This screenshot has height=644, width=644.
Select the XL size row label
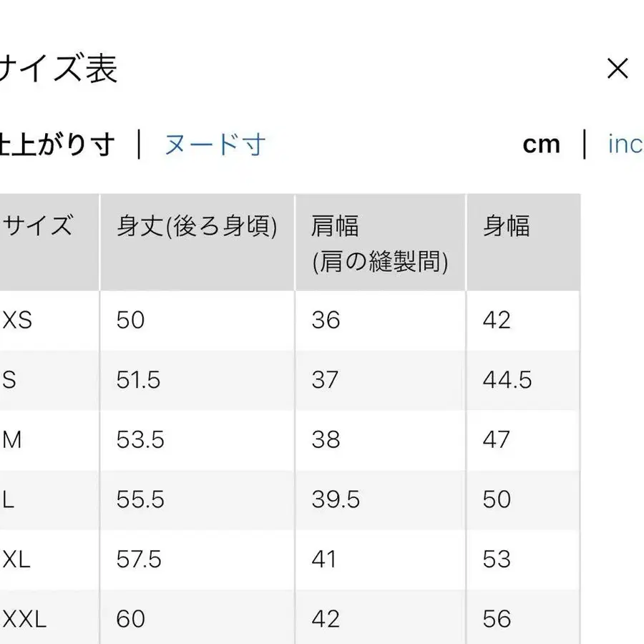point(16,559)
